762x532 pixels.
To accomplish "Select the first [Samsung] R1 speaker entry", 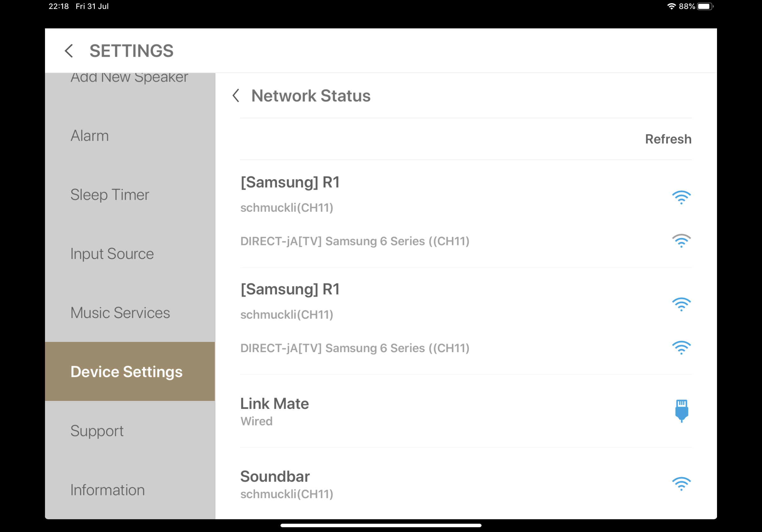I will coord(290,182).
